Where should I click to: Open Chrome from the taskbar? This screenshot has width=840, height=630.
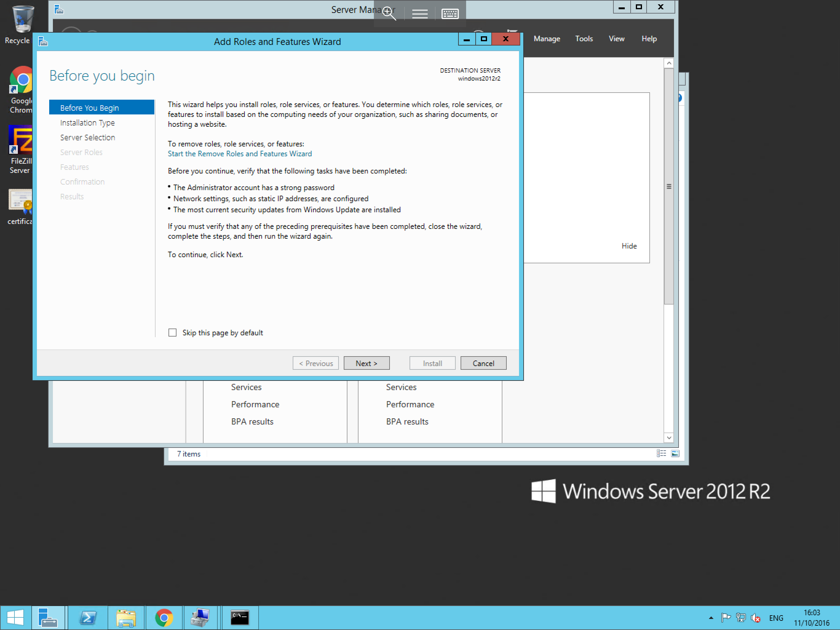tap(164, 617)
